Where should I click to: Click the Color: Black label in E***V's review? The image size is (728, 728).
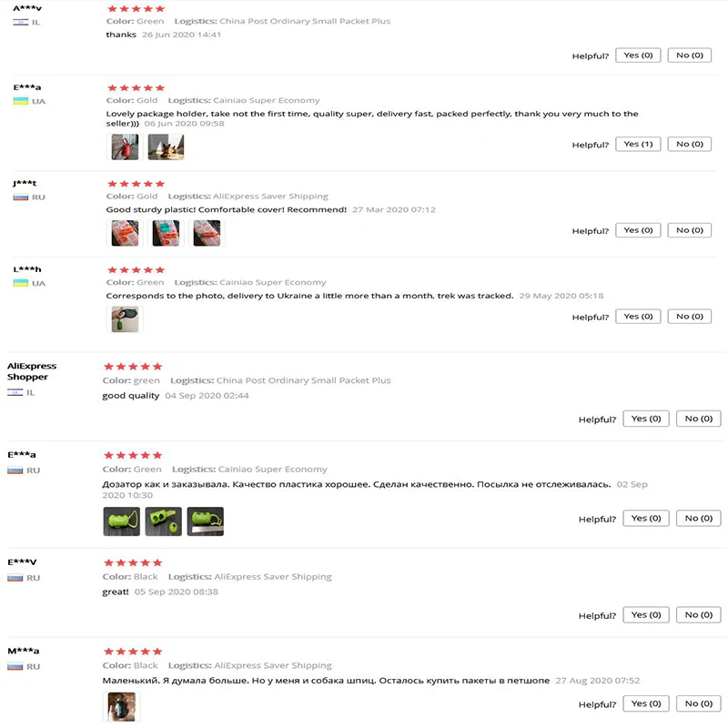click(x=131, y=576)
